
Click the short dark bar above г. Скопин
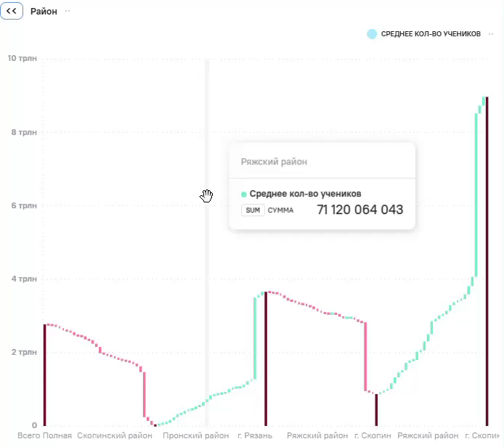pyautogui.click(x=376, y=410)
